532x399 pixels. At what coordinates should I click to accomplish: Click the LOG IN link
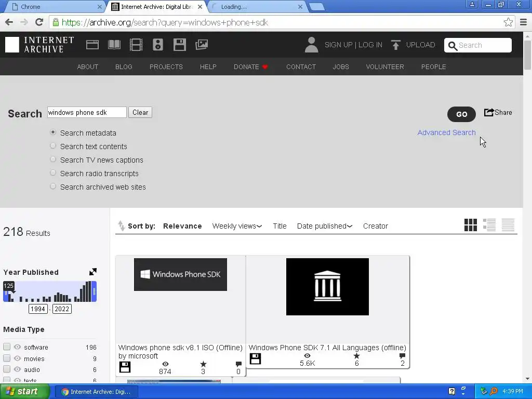370,45
